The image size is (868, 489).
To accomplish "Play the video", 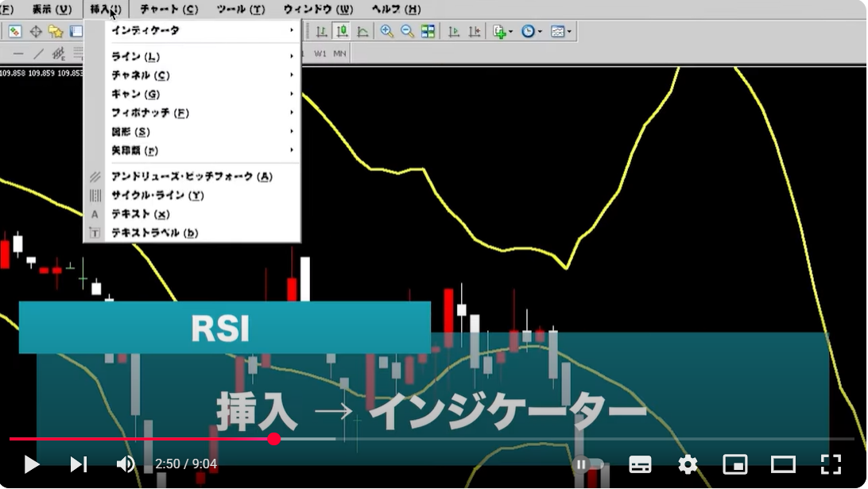I will pyautogui.click(x=32, y=464).
